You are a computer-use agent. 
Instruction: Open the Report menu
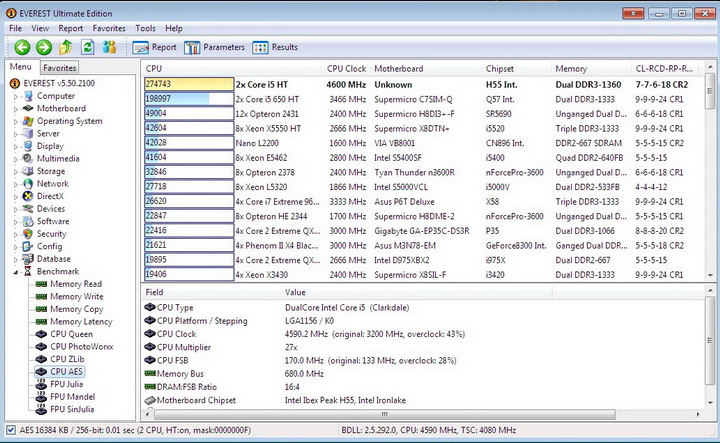point(71,28)
